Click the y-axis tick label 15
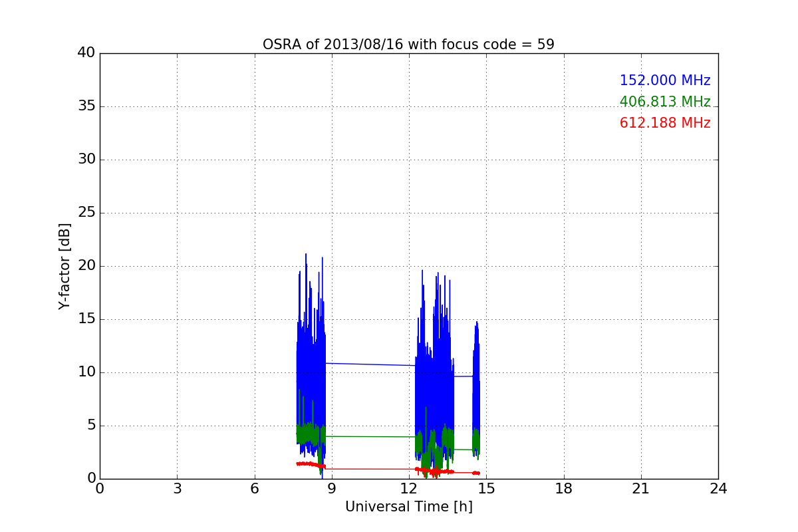 coord(86,319)
